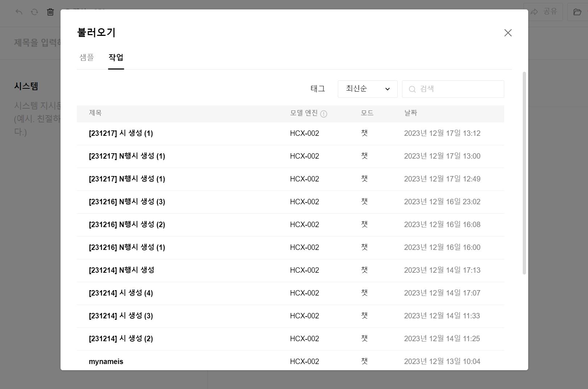
Task: Click the dialog's vertical scrollbar thumb
Action: click(x=524, y=173)
